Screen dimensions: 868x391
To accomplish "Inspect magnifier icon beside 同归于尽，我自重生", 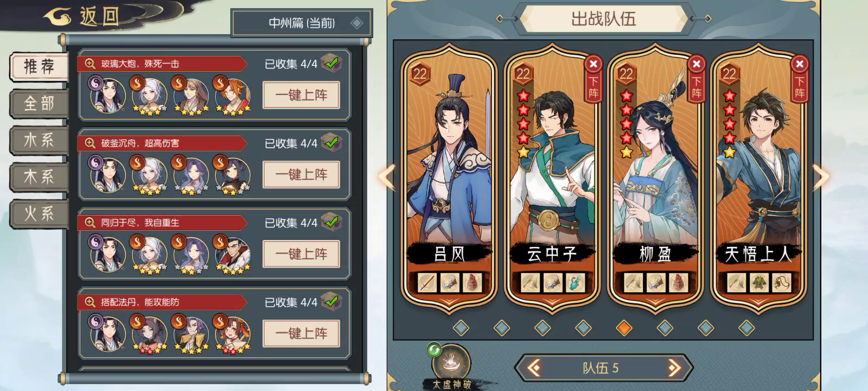I will (90, 223).
